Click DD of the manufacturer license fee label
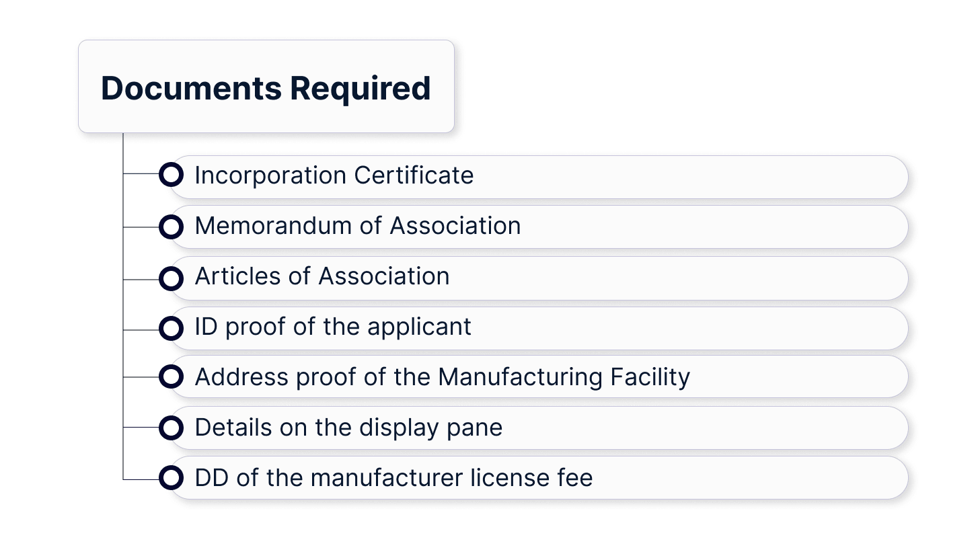The width and height of the screenshot is (980, 560). [x=393, y=478]
